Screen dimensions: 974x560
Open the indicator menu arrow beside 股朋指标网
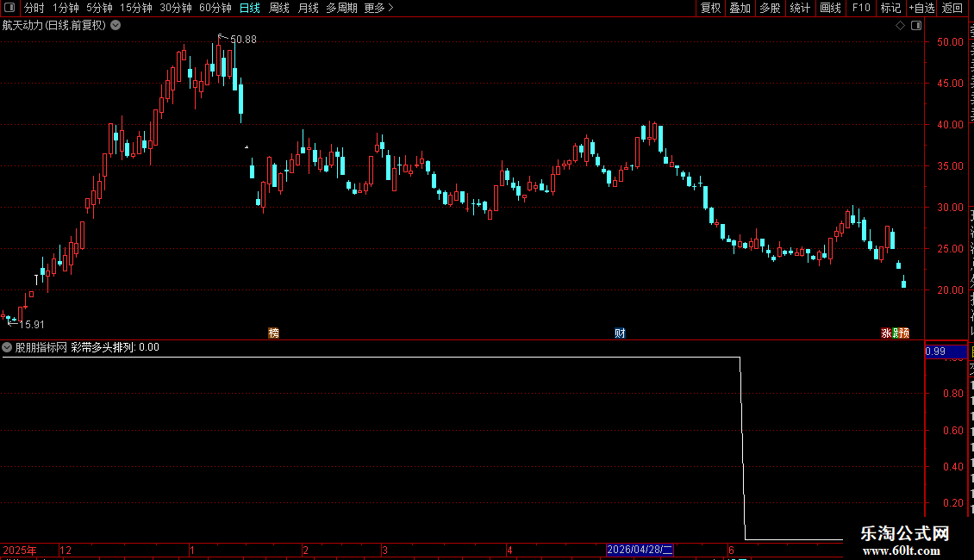point(7,347)
